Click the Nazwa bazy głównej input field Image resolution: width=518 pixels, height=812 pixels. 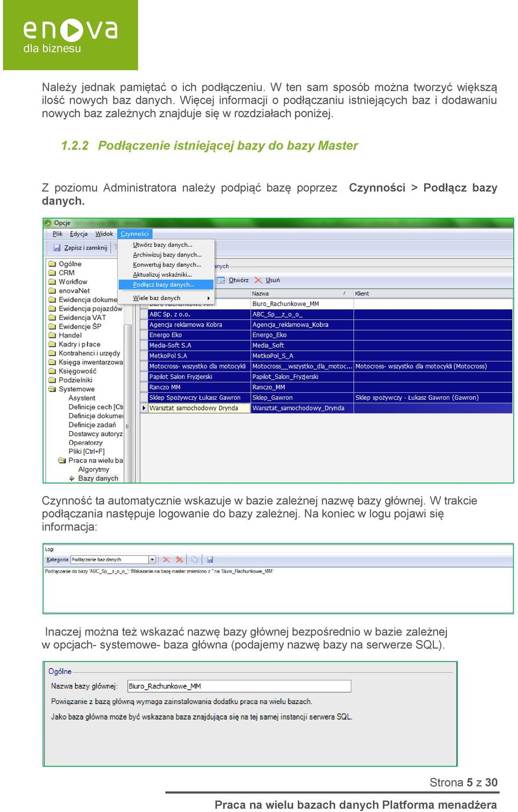(239, 686)
